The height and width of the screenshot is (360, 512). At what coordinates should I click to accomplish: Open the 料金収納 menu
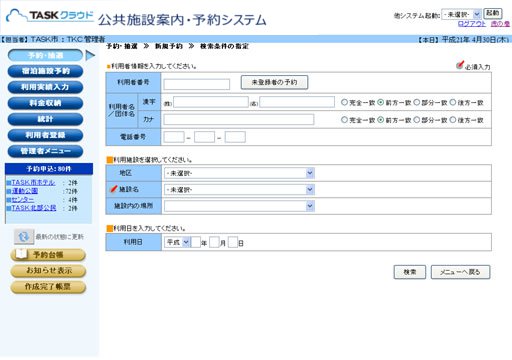click(x=45, y=103)
